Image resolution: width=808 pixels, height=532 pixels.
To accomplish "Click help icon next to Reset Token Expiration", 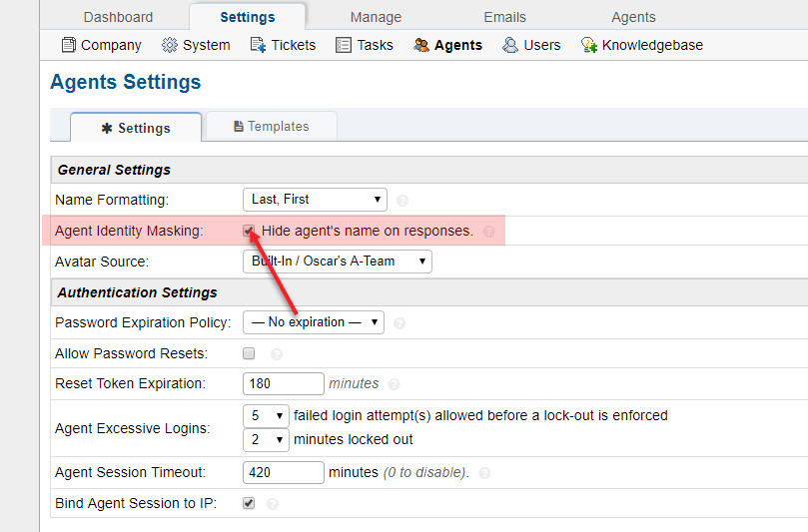I will pos(394,384).
